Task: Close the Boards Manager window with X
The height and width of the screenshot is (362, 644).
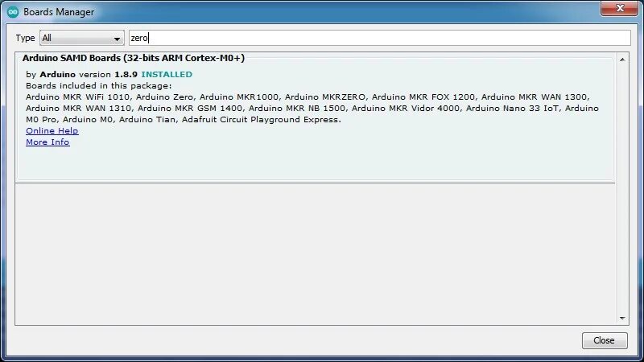Action: tap(620, 8)
